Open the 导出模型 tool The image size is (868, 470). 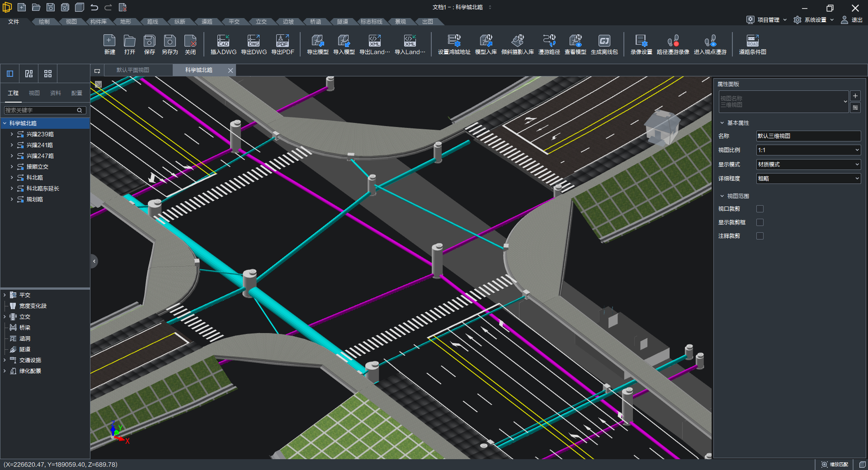coord(317,44)
